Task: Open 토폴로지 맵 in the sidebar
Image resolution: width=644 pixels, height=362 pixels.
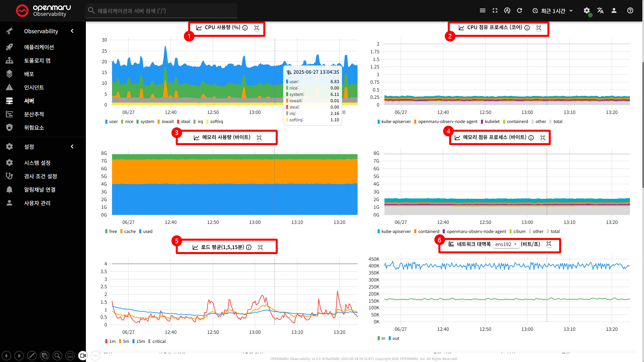Action: pyautogui.click(x=37, y=61)
